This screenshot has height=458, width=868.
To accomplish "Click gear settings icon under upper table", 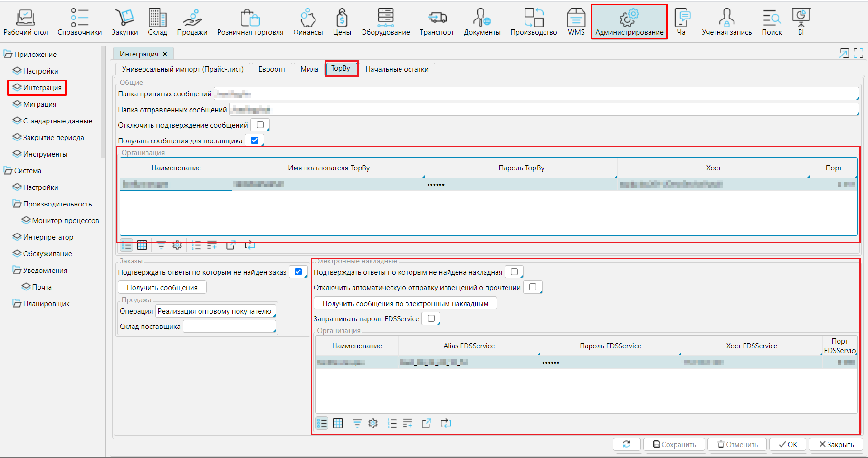I will pos(177,245).
